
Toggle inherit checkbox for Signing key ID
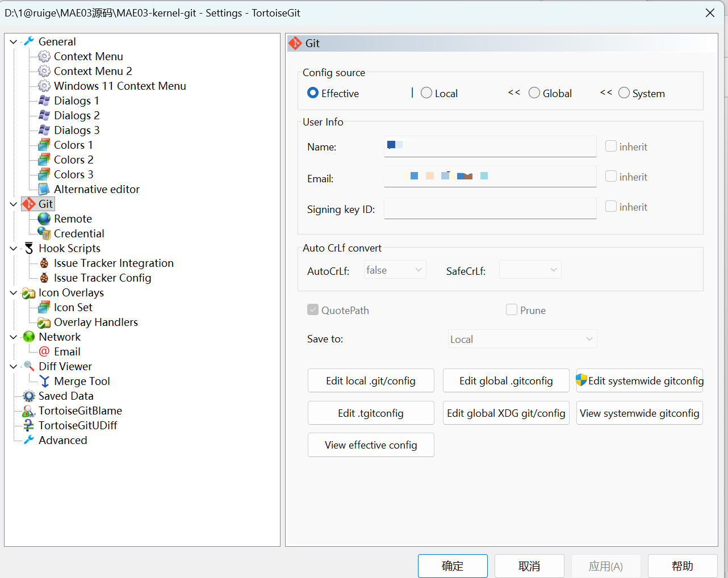(x=611, y=206)
